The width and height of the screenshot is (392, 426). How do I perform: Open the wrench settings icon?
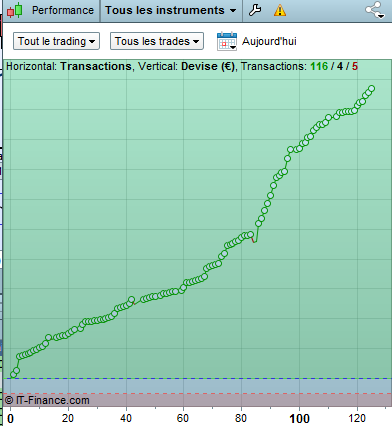click(255, 10)
